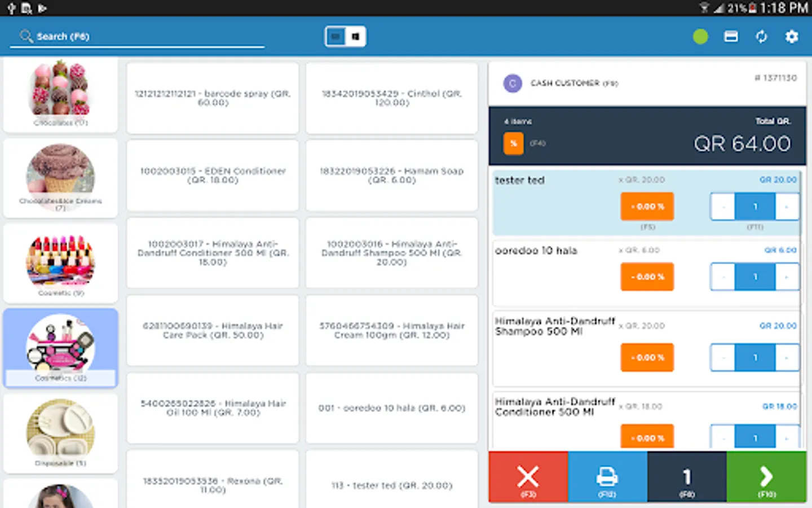
Task: Add Himalaya Anti-Dandruff Conditioner 500 Ml tile
Action: [213, 253]
